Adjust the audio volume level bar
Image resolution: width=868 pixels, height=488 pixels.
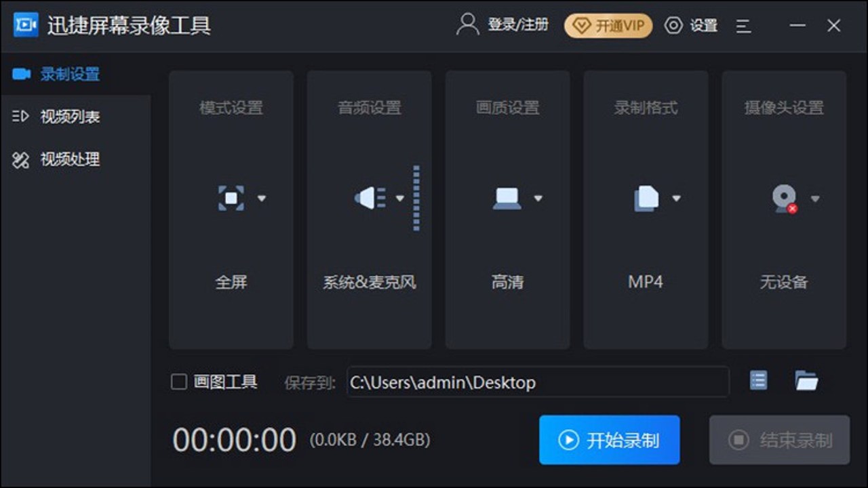pyautogui.click(x=416, y=198)
